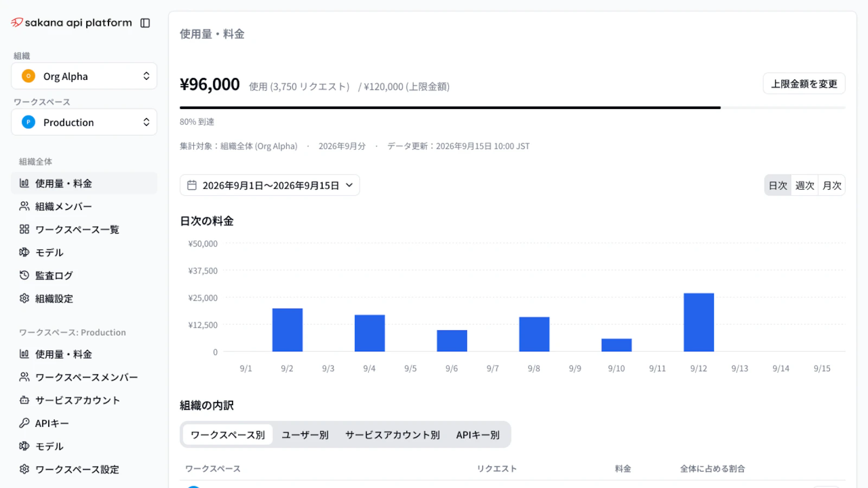Select the APIキー別 tab

click(478, 435)
